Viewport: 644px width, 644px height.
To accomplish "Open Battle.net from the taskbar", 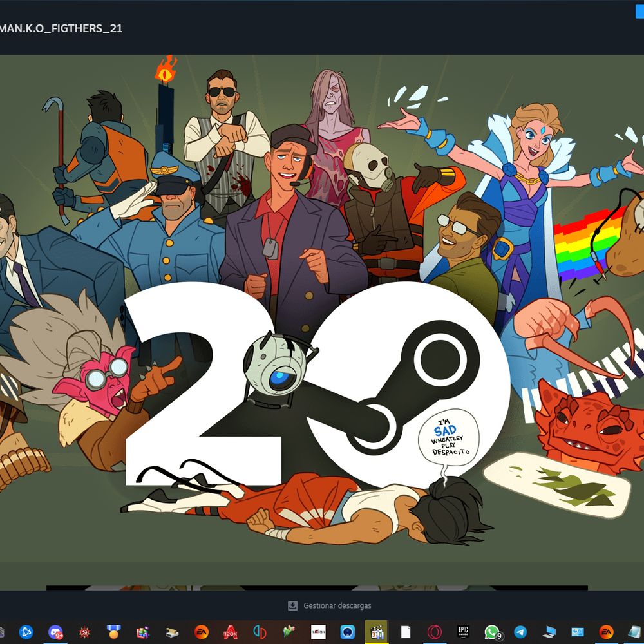I will (26, 632).
